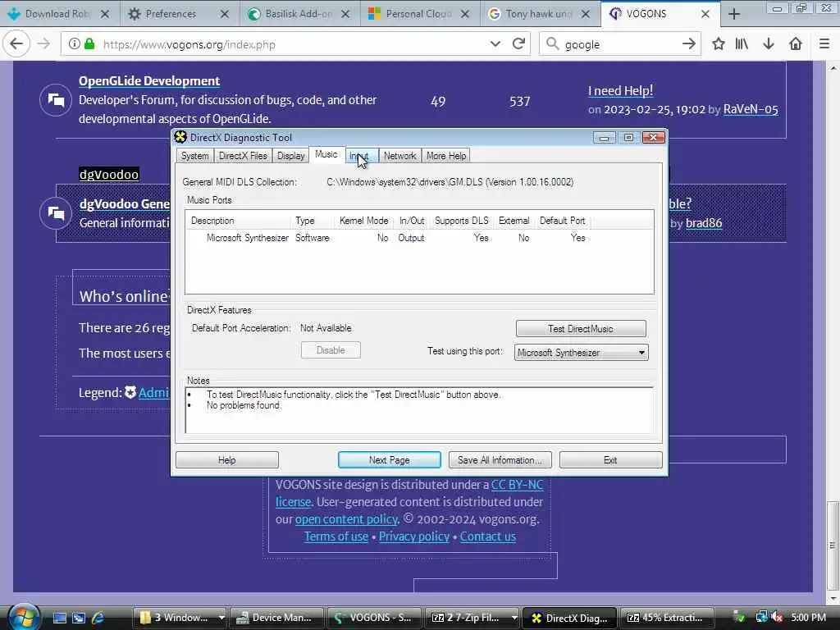Screen dimensions: 840x630
Task: Click the green padlock security icon
Action: [x=89, y=44]
